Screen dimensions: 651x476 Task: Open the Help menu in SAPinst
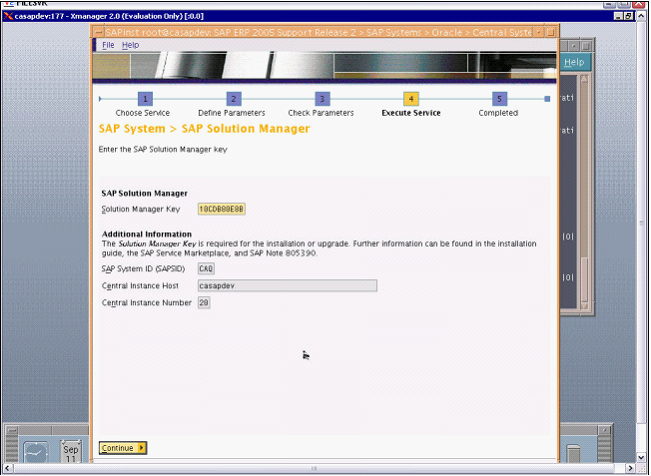(130, 45)
